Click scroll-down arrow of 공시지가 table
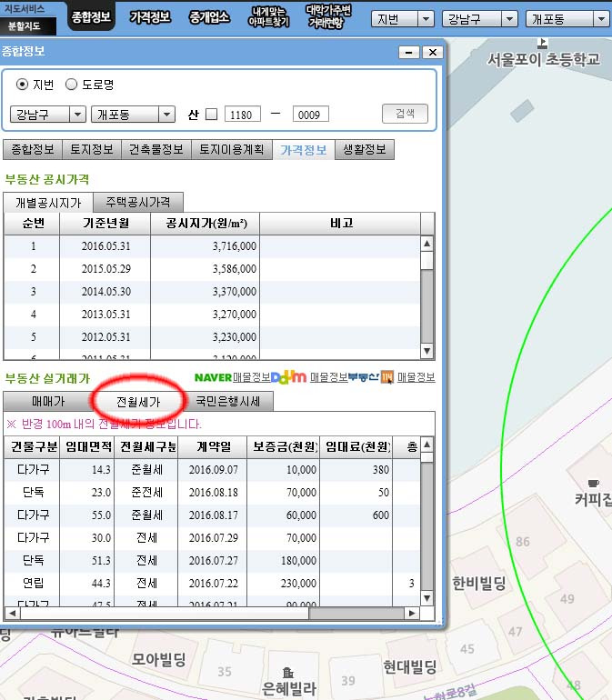The width and height of the screenshot is (612, 700). [x=427, y=351]
